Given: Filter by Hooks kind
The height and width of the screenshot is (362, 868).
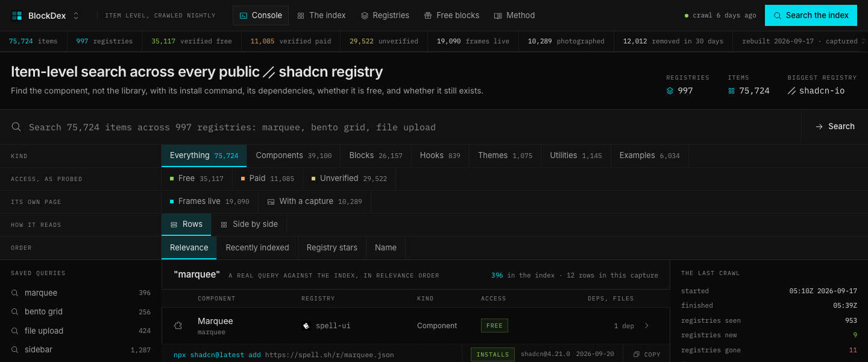Looking at the screenshot, I should (440, 156).
